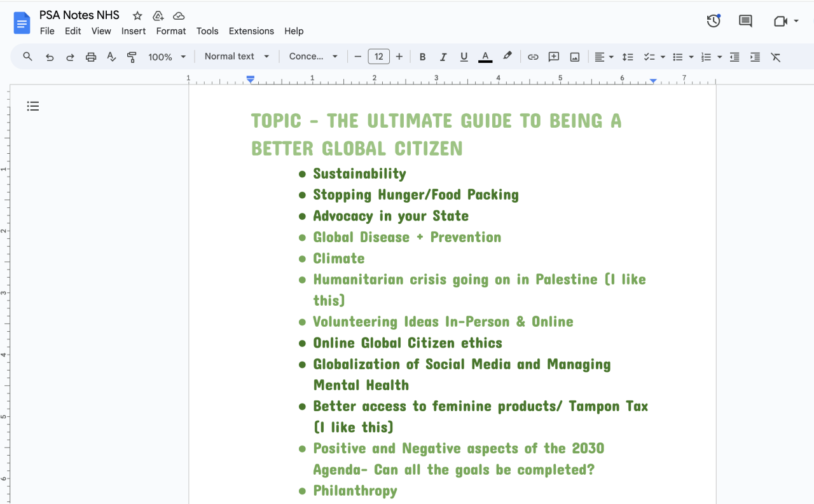Open the zoom 100% dropdown
This screenshot has width=814, height=504.
pos(167,57)
